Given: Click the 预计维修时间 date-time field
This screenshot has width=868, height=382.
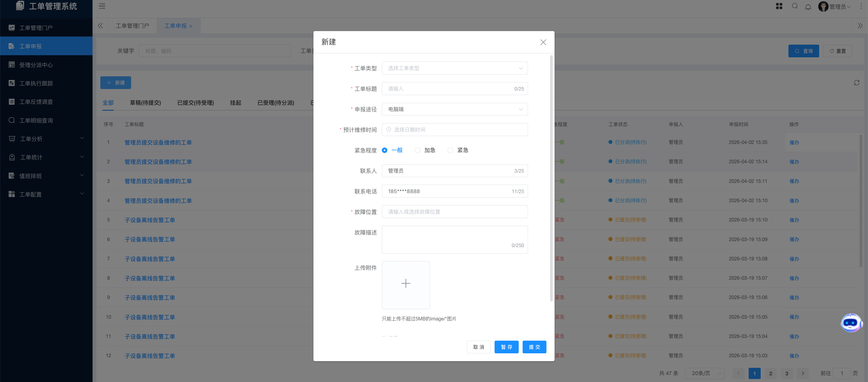Looking at the screenshot, I should point(454,129).
